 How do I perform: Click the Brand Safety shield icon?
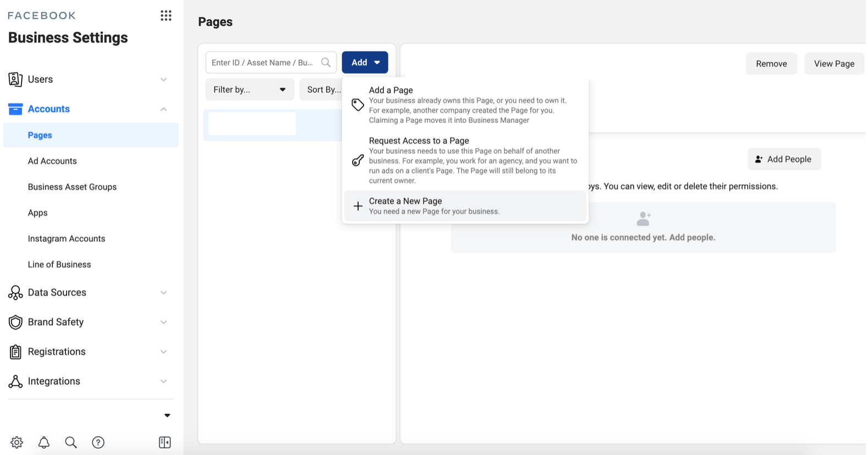(15, 322)
